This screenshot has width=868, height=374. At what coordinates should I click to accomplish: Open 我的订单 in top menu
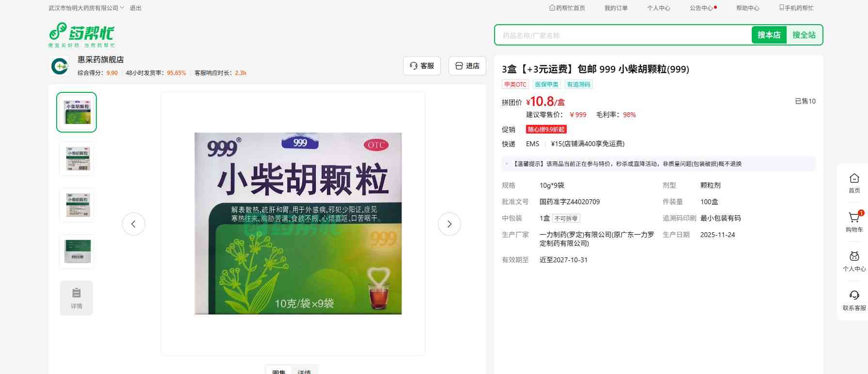tap(616, 8)
